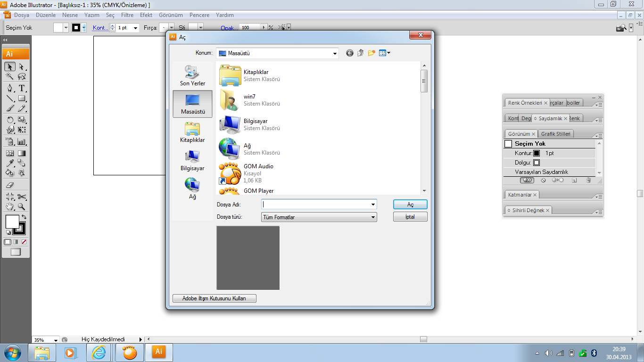Select the Rotate tool

10,120
